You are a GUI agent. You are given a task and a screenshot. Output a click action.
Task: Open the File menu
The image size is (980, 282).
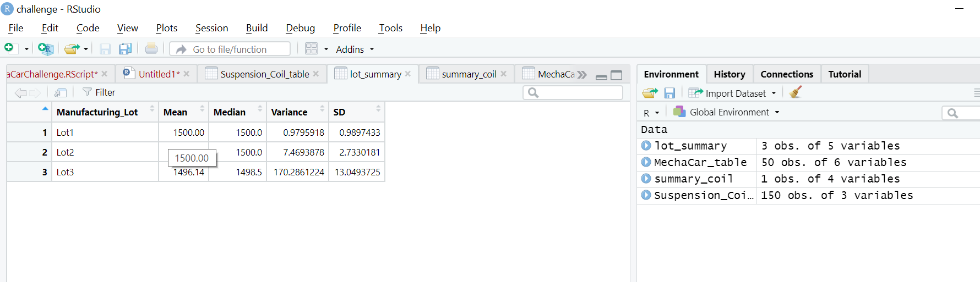tap(15, 28)
